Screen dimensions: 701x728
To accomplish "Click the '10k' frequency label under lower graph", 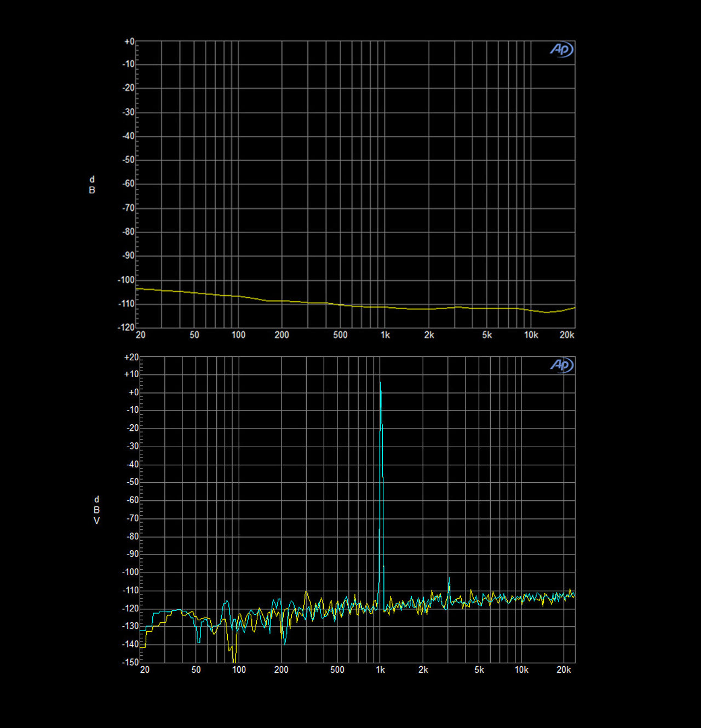I will [521, 669].
